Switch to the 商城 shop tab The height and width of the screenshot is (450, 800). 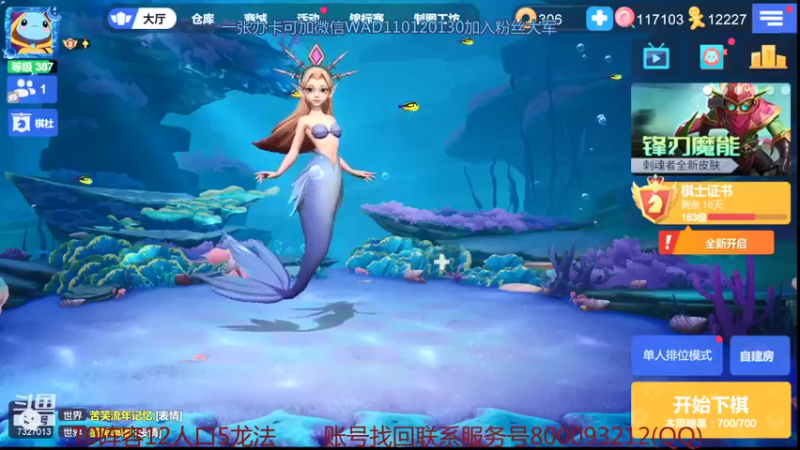[x=256, y=19]
